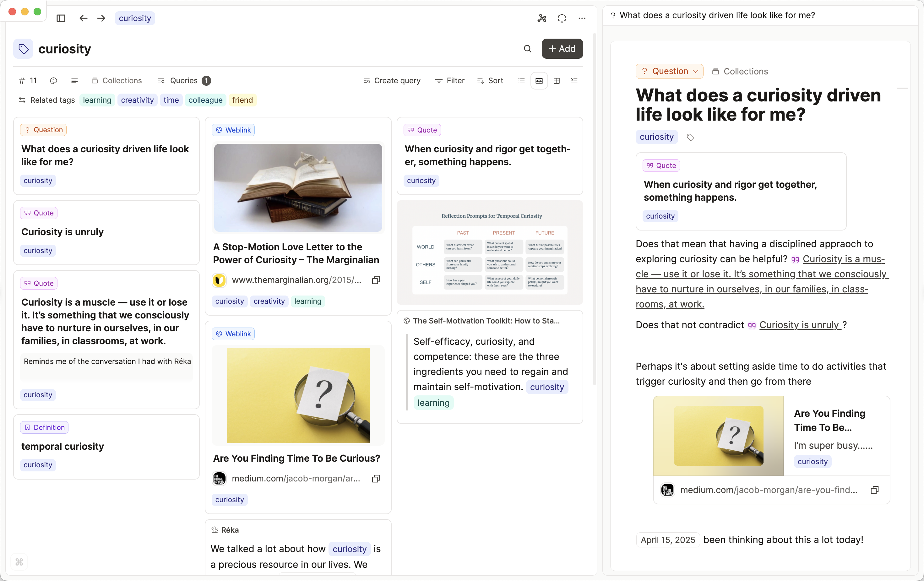The image size is (924, 581).
Task: Copy the medium.com/jacob-morgan/ar... card link
Action: (x=376, y=479)
